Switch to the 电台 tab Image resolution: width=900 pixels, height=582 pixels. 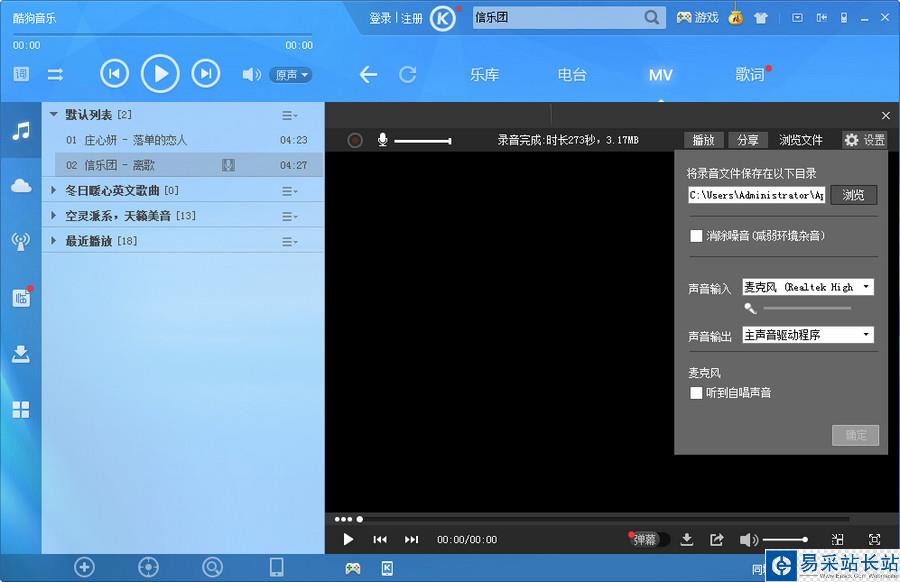tap(572, 75)
